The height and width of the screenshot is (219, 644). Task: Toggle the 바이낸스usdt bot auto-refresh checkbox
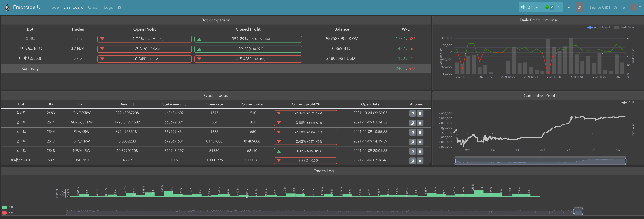tap(552, 7)
